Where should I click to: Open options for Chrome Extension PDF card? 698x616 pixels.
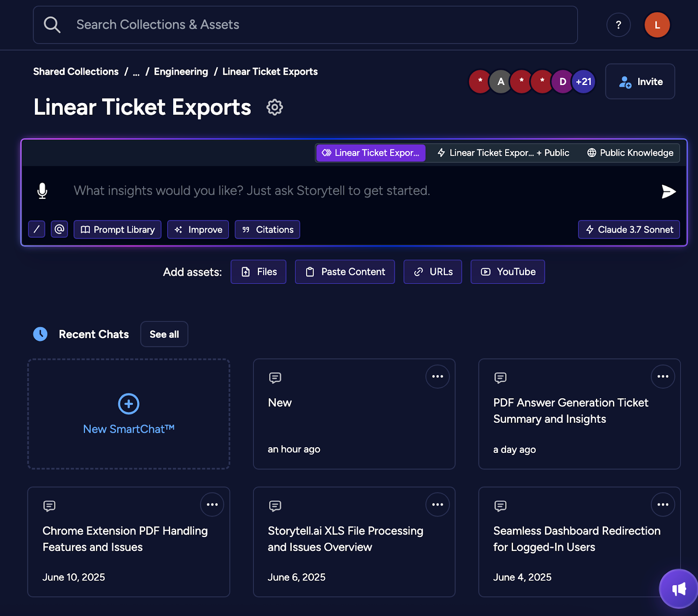[x=212, y=504]
